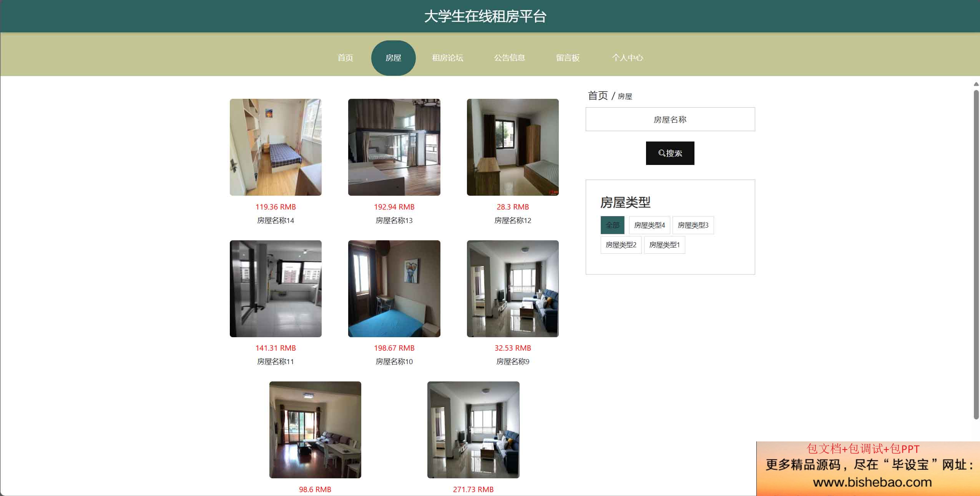980x496 pixels.
Task: Click the 房屋名称 search input field
Action: [x=670, y=119]
